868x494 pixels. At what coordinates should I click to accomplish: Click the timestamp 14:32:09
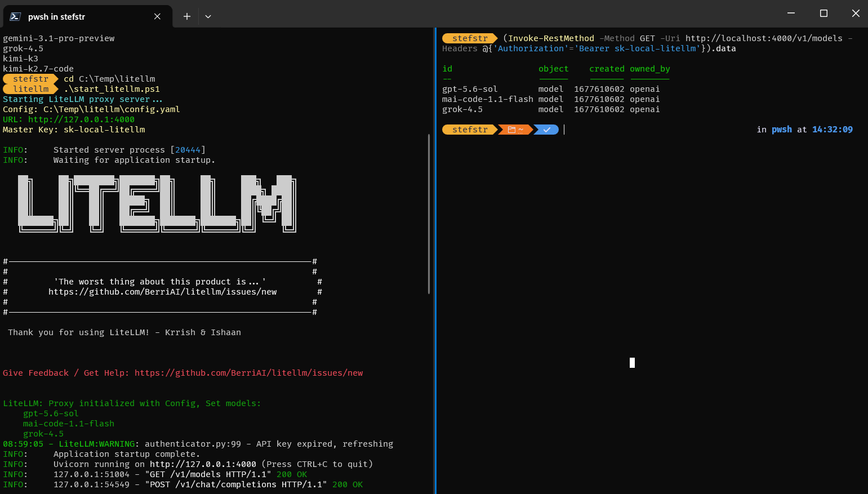click(x=833, y=130)
